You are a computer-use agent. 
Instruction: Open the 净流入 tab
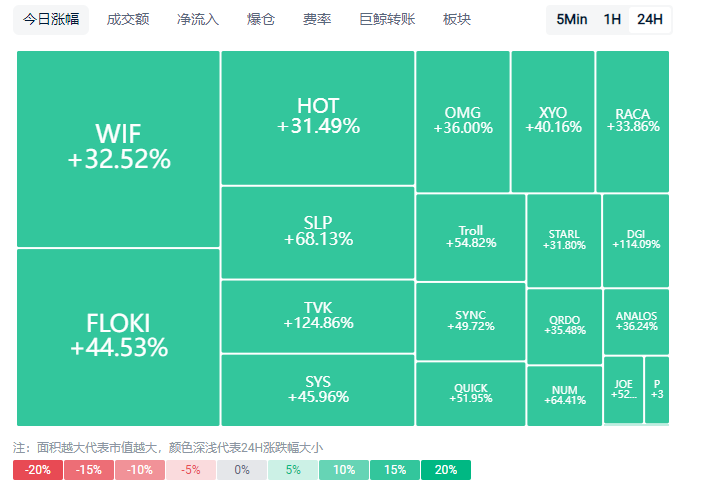198,20
